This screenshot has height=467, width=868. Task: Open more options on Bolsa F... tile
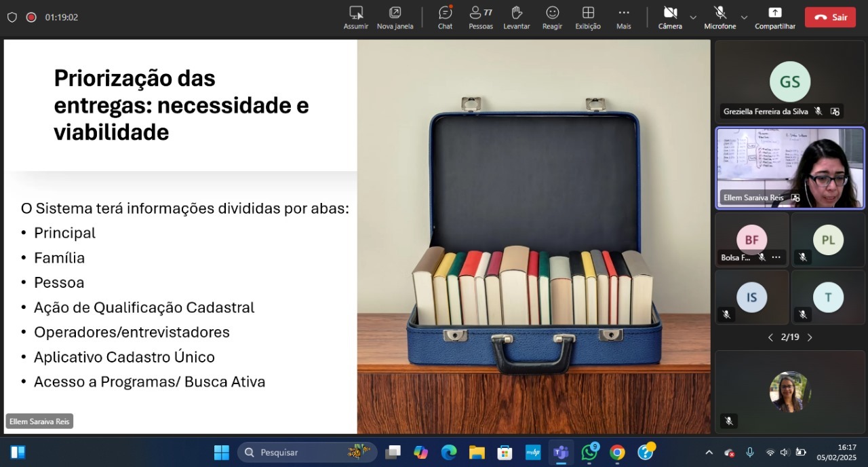pos(776,257)
